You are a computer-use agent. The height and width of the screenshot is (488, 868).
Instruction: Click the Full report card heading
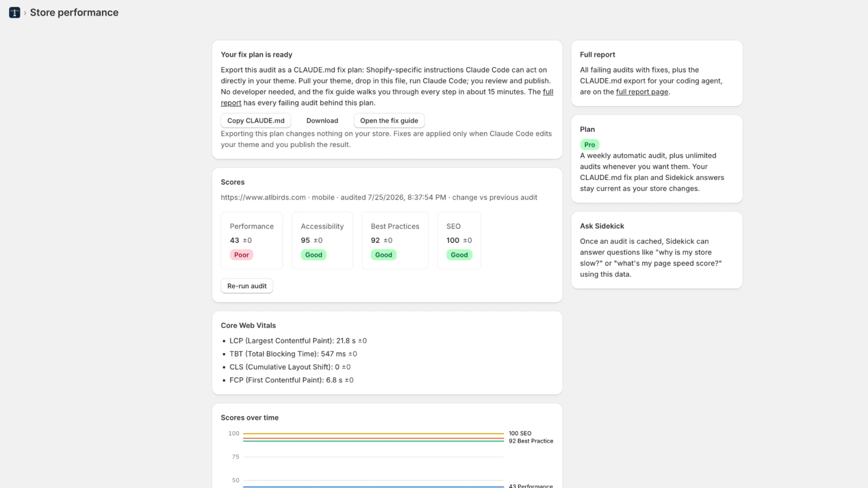click(x=597, y=55)
